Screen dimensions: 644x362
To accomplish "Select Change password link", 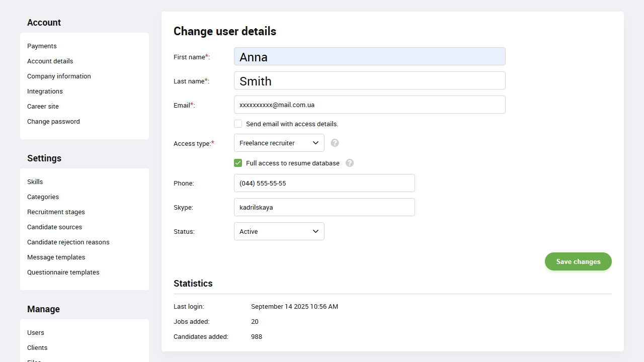I will pyautogui.click(x=53, y=121).
